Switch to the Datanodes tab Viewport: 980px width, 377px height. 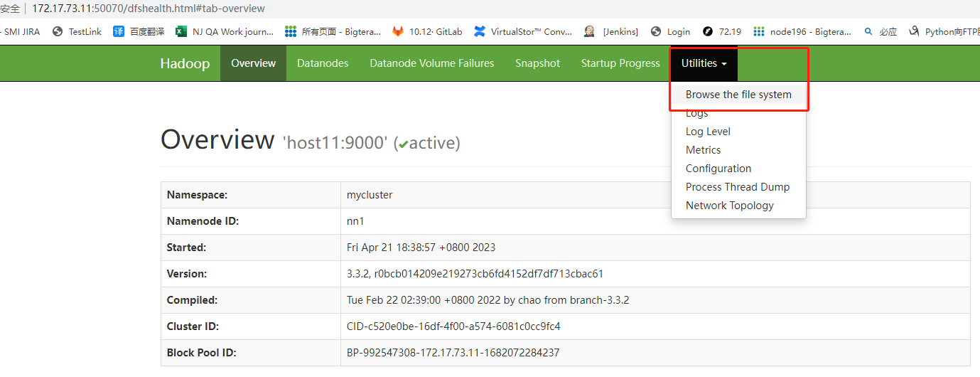point(323,63)
